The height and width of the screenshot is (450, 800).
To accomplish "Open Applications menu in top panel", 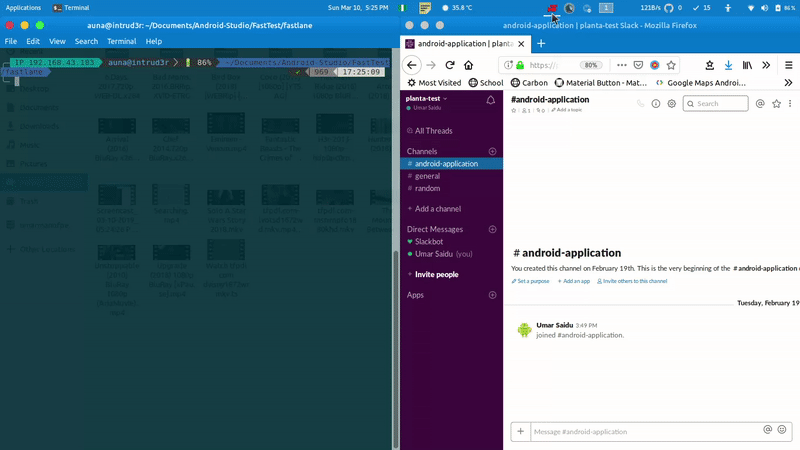I will [23, 8].
